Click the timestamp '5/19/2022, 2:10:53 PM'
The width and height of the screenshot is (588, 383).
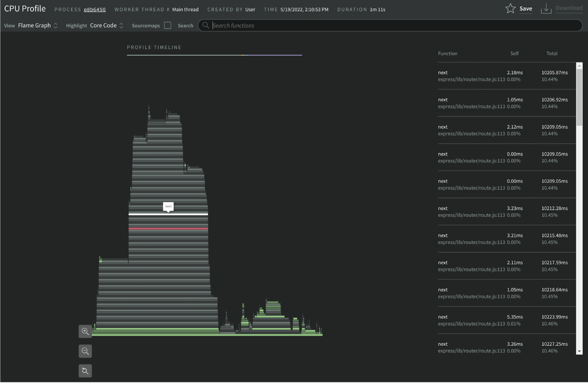coord(304,10)
